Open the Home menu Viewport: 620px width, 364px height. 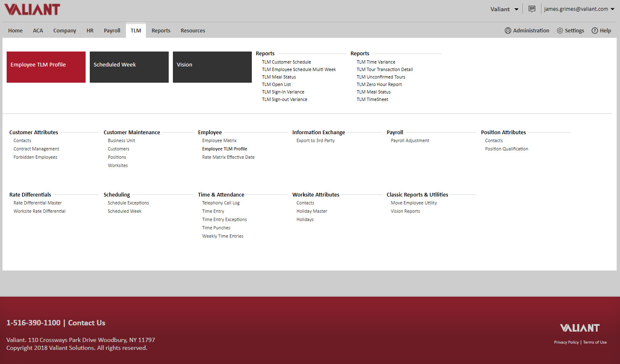pos(15,30)
